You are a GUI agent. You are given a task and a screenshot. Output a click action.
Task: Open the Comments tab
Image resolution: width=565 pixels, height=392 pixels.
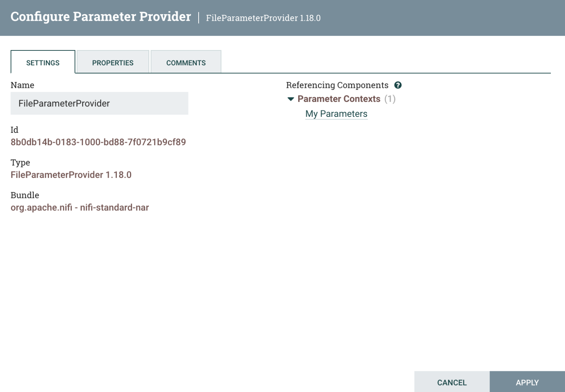[186, 62]
